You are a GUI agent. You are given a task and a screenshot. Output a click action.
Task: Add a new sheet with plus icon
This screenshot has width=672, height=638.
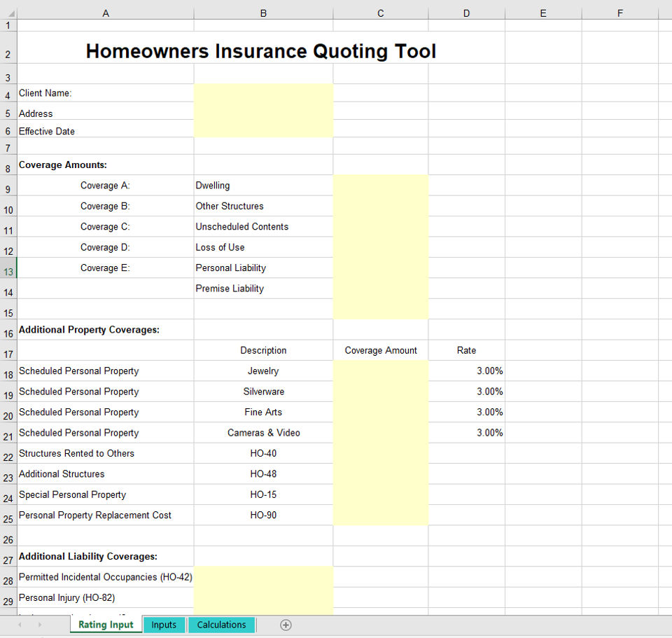click(286, 625)
